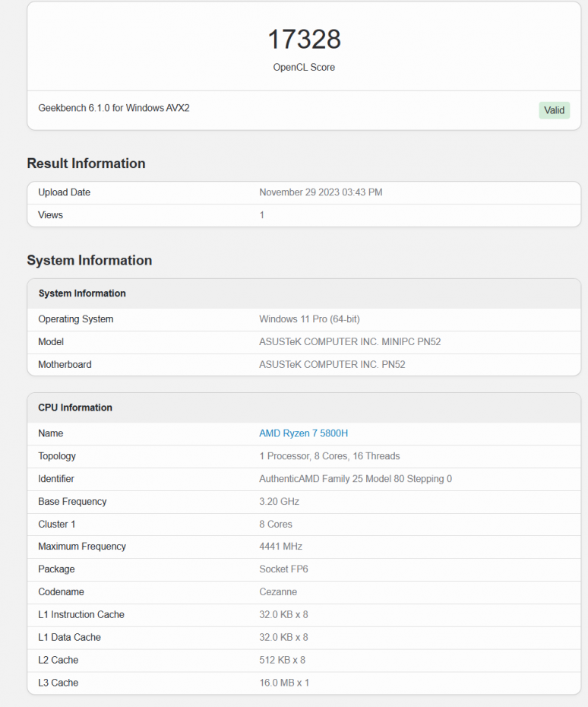Click the Windows 11 Pro (64-bit) value
The width and height of the screenshot is (588, 707).
coord(309,319)
